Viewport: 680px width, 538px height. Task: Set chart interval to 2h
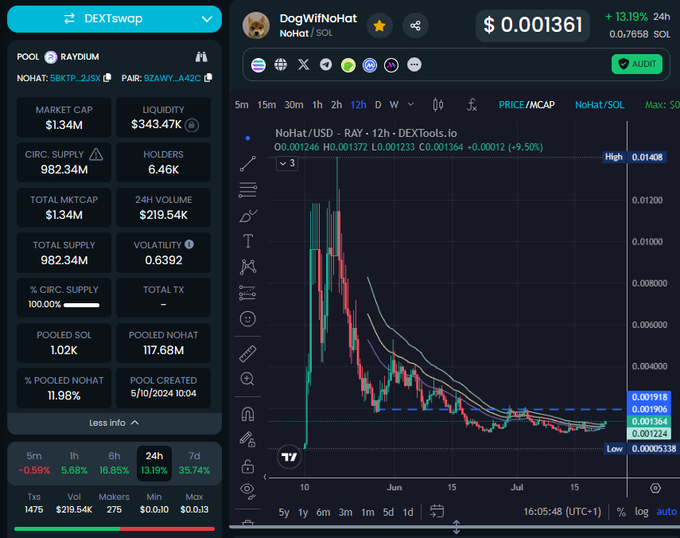point(337,105)
